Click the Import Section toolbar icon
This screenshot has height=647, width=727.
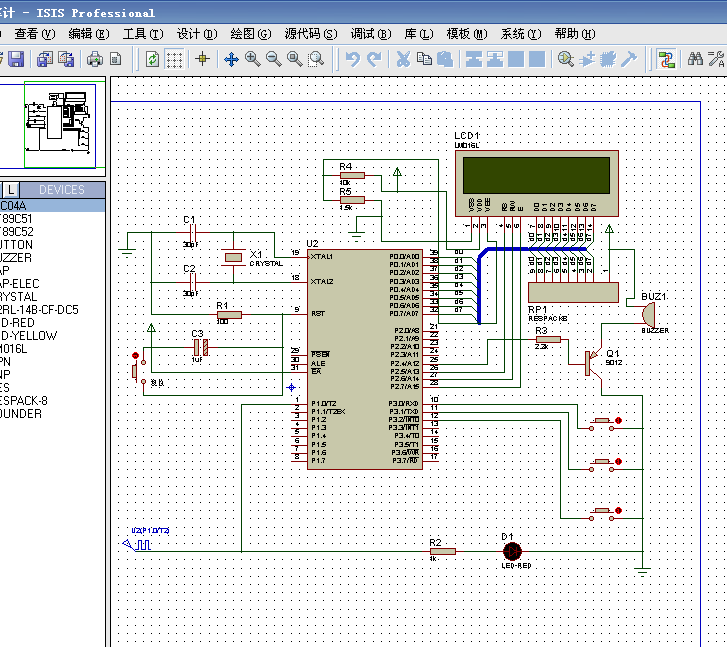45,59
